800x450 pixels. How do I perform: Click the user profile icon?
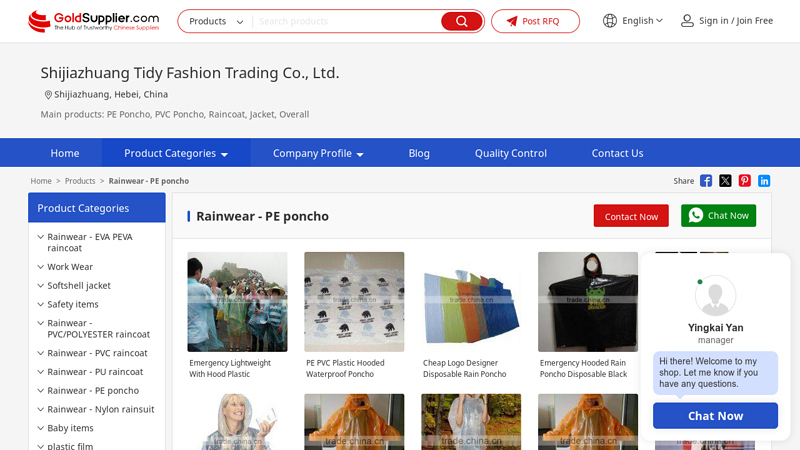click(687, 21)
